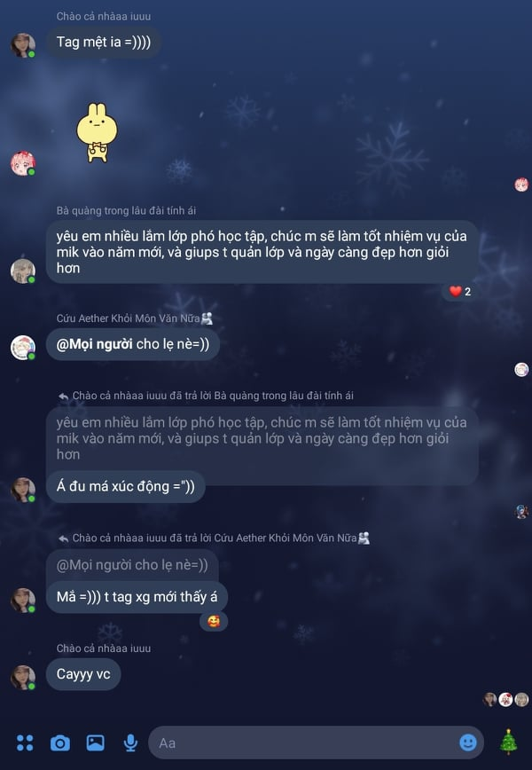Open the yellow bunny sticker
The width and height of the screenshot is (532, 770).
tap(98, 132)
